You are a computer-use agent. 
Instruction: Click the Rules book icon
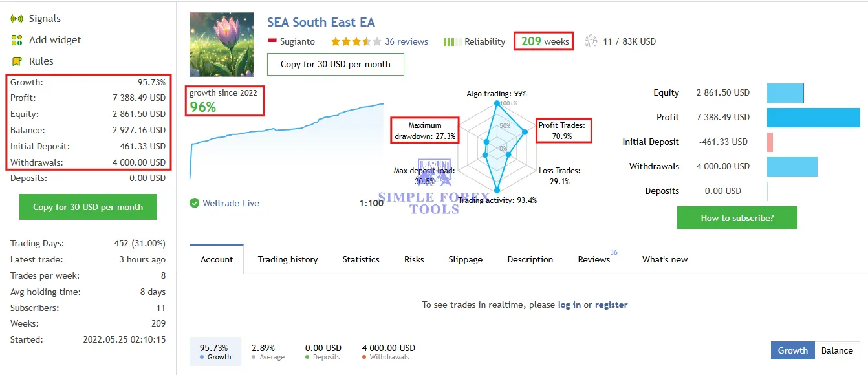click(17, 61)
